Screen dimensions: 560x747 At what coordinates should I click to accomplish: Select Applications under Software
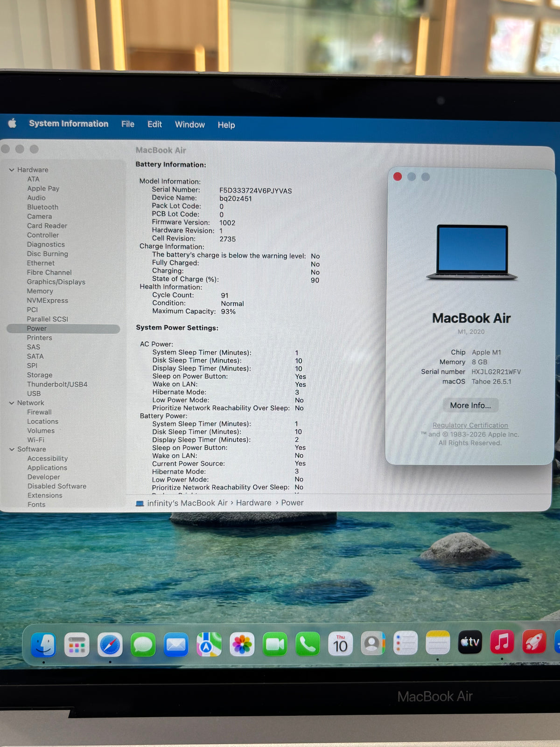click(x=47, y=468)
